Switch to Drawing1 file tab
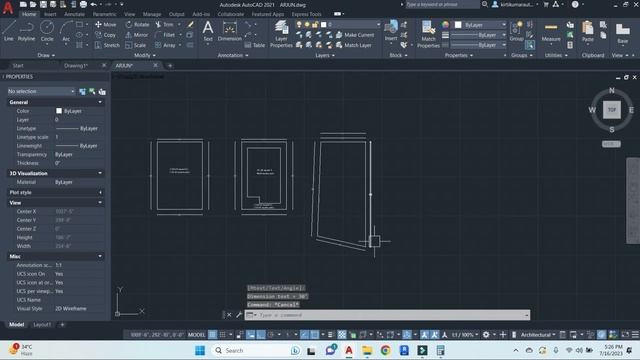This screenshot has height=360, width=640. coord(76,65)
